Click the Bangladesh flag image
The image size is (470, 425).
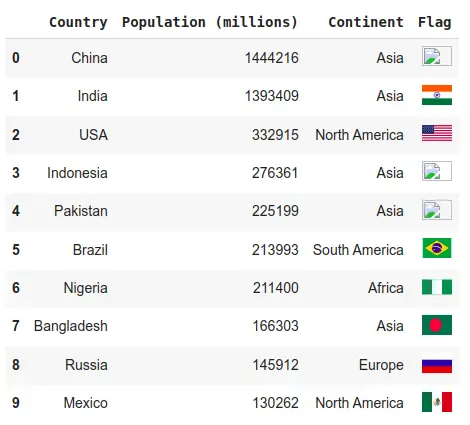click(x=437, y=325)
